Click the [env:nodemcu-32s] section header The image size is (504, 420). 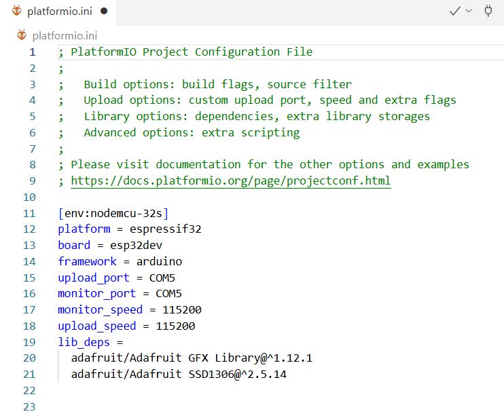[x=113, y=213]
